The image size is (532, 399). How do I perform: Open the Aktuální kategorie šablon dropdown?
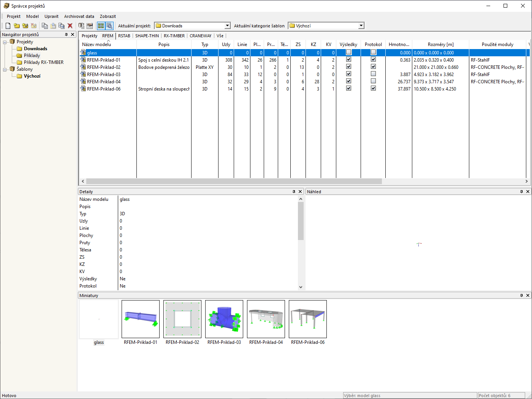click(x=361, y=26)
